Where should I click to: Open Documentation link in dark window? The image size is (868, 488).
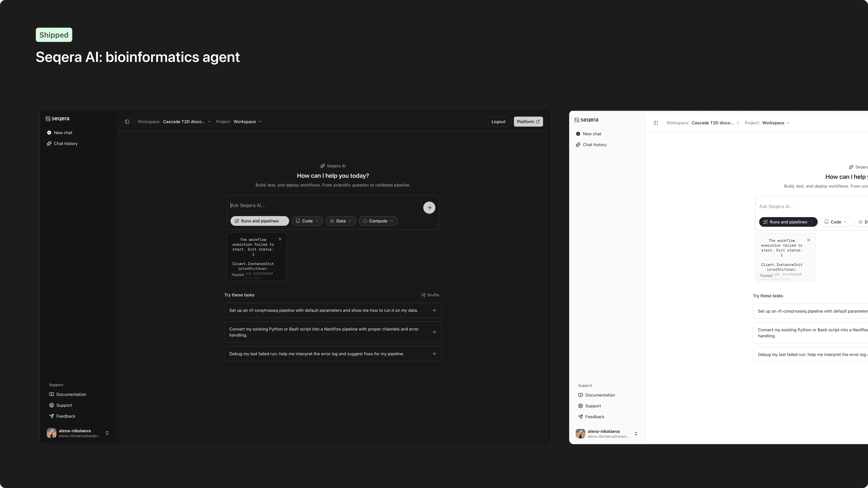[68, 394]
